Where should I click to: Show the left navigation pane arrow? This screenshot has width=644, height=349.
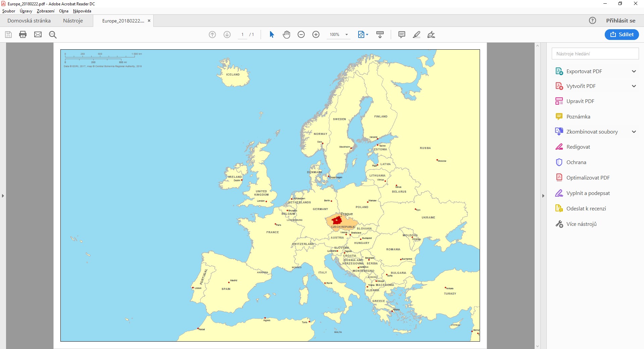(3, 196)
